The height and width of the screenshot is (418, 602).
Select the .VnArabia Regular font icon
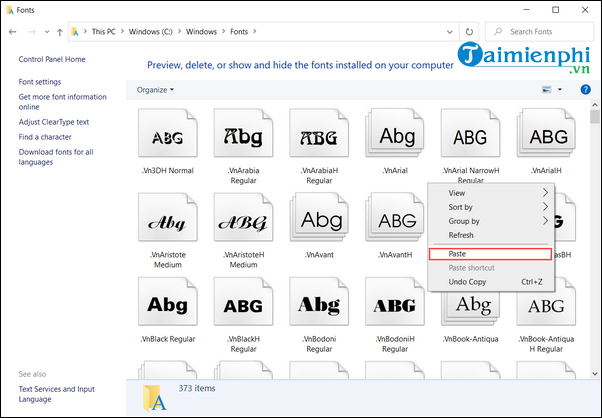pos(243,133)
